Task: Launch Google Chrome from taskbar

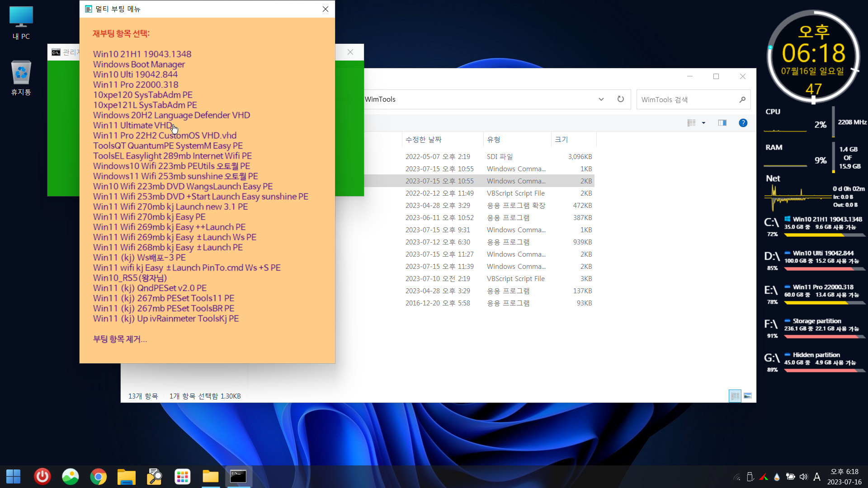Action: point(99,476)
